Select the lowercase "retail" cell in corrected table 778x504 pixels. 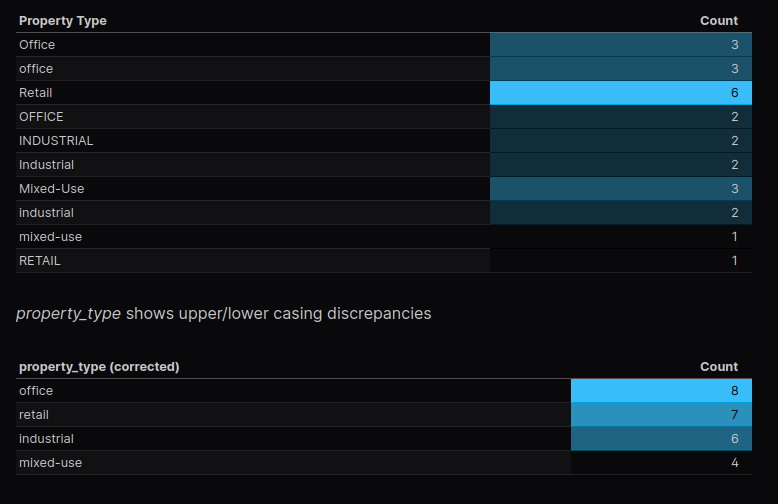click(x=34, y=415)
